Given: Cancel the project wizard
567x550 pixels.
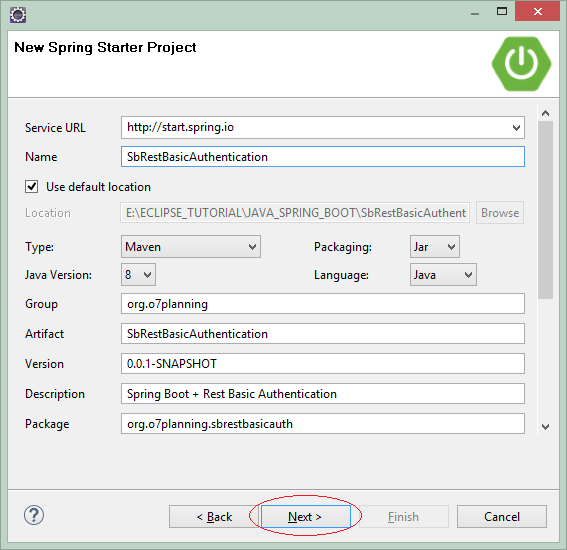Looking at the screenshot, I should (502, 516).
